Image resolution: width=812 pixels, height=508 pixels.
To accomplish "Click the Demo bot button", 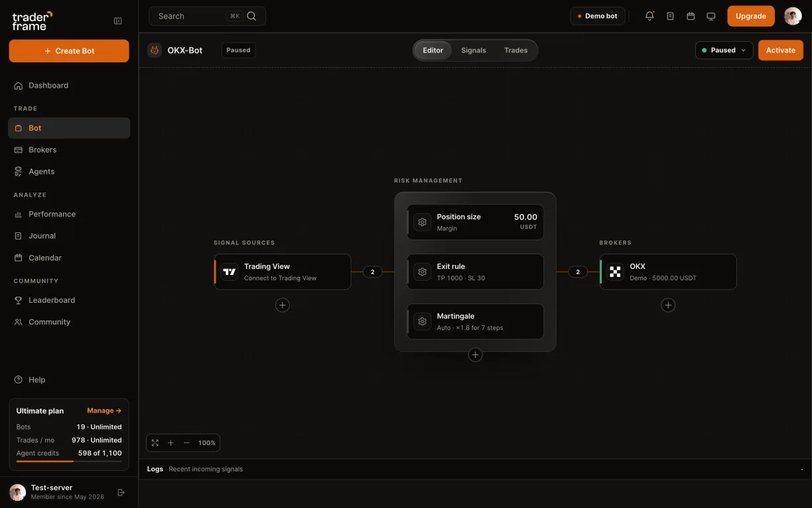I will [x=598, y=16].
